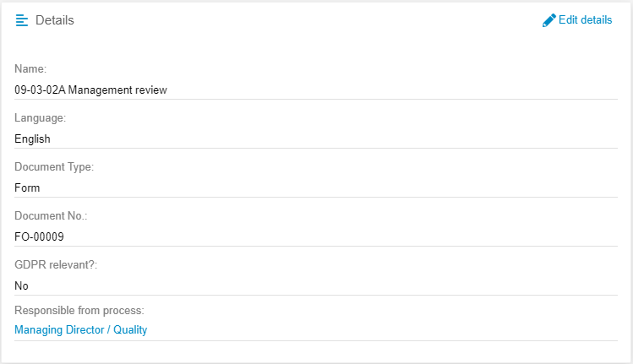Select the Language field label
Image resolution: width=633 pixels, height=364 pixels.
coord(40,118)
